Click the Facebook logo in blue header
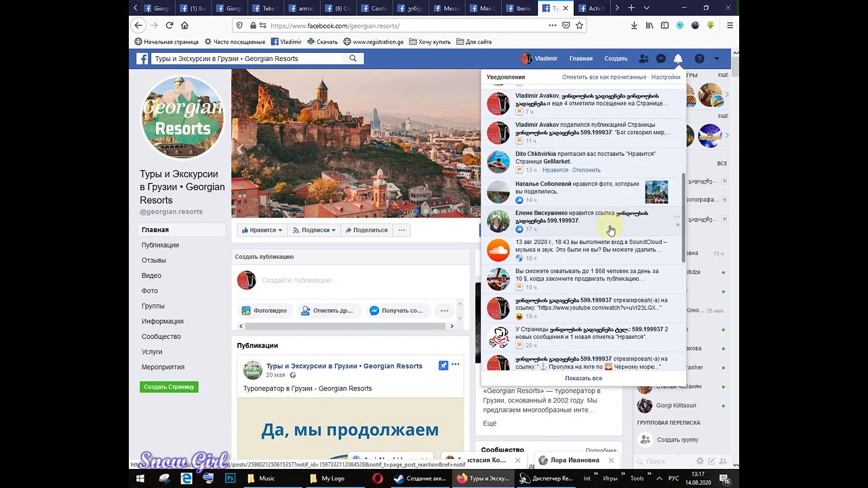This screenshot has width=868, height=488. tap(142, 59)
